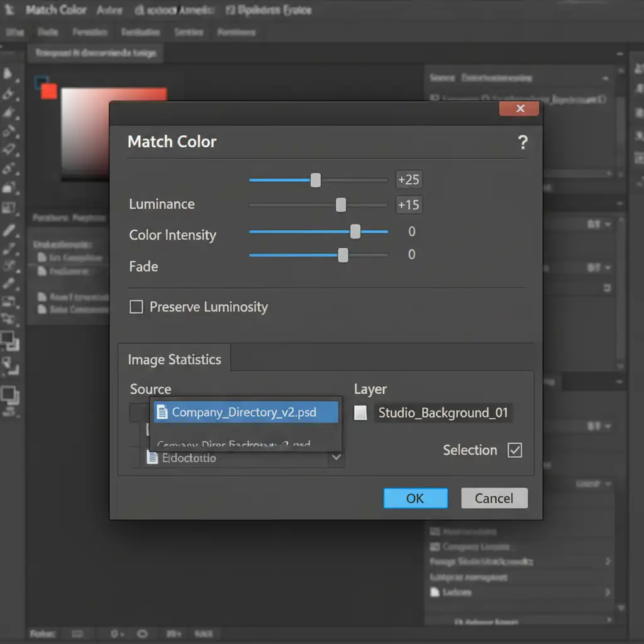Click the red foreground color swatch
Screen dimensions: 644x644
48,92
